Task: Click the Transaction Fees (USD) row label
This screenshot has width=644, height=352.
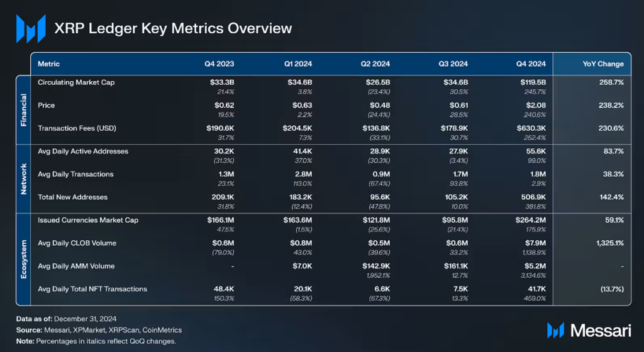Action: 77,128
